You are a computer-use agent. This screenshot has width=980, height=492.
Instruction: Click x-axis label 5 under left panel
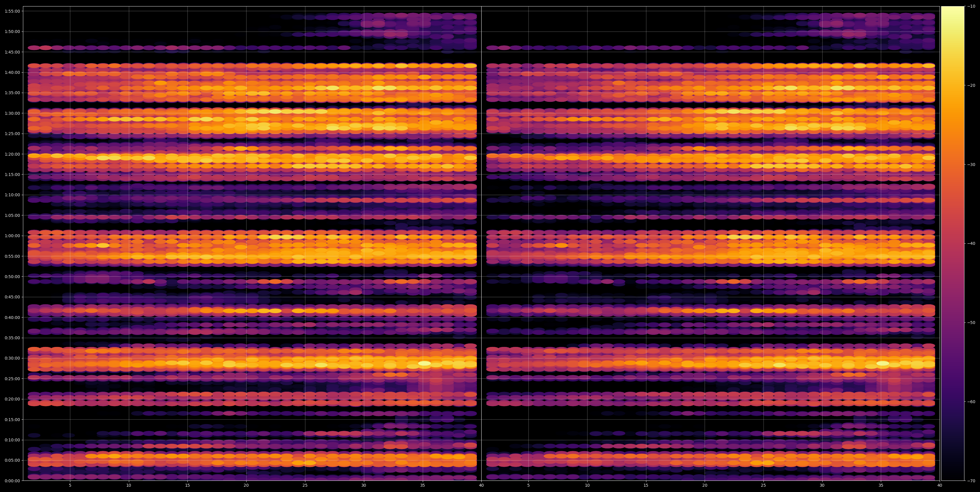[70, 486]
